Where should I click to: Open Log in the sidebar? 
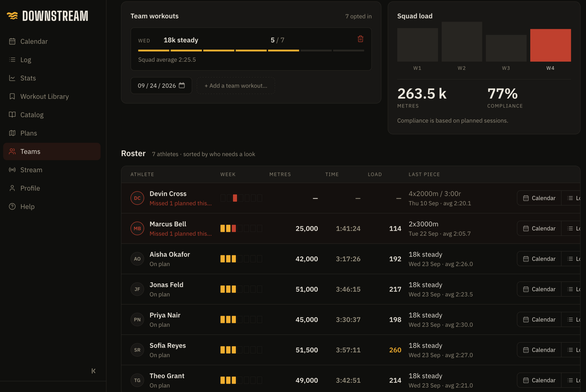click(52, 60)
